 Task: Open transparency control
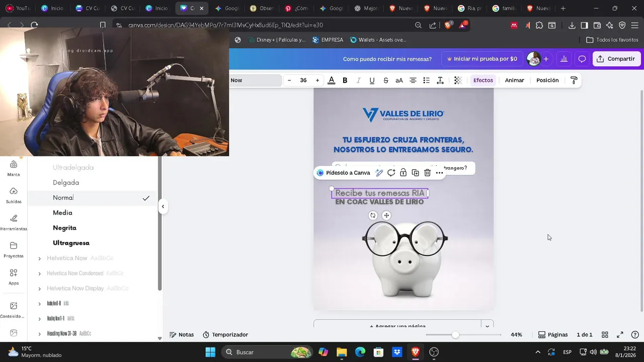pos(458,80)
